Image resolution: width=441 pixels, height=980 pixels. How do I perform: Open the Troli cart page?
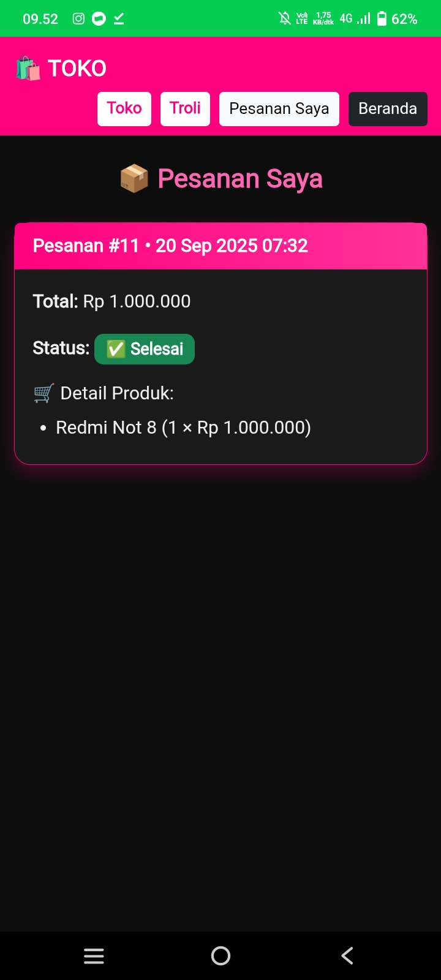click(x=185, y=108)
